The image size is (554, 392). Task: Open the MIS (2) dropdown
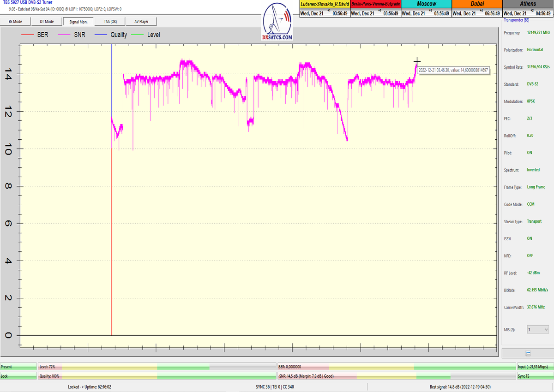coord(538,330)
